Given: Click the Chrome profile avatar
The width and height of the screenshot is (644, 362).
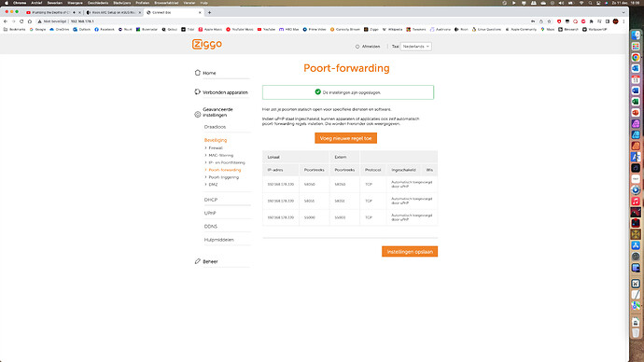Looking at the screenshot, I should pyautogui.click(x=616, y=21).
